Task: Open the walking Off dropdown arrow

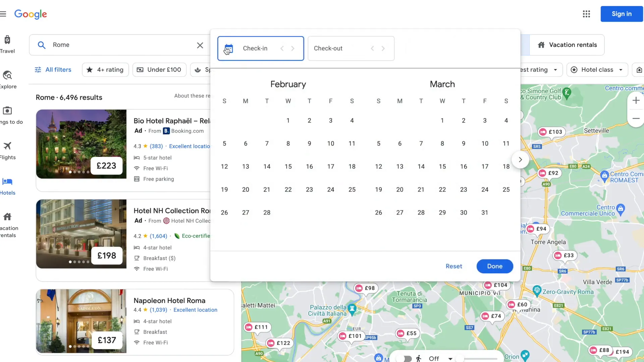Action: point(450,359)
